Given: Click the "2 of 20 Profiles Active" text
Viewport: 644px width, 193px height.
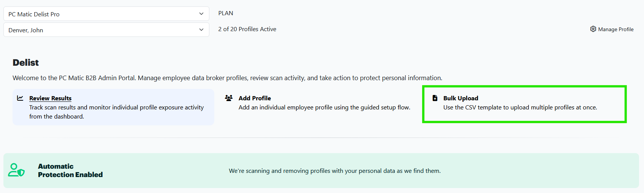Looking at the screenshot, I should (x=247, y=29).
